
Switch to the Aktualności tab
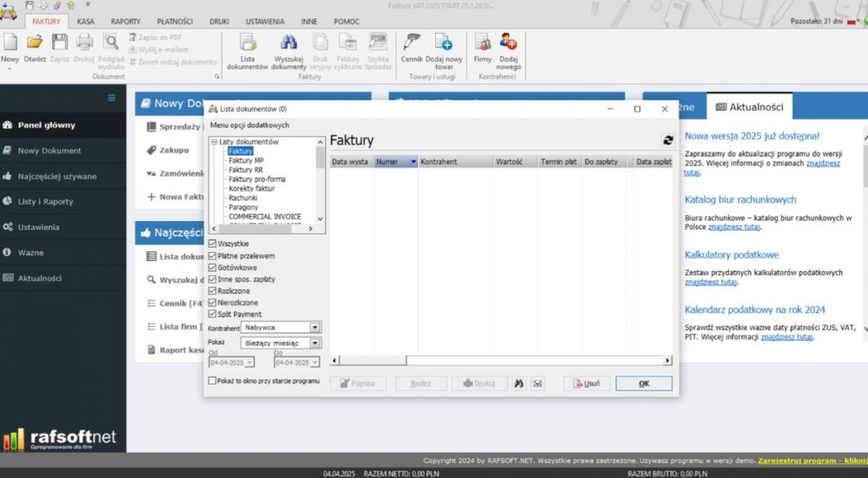750,107
